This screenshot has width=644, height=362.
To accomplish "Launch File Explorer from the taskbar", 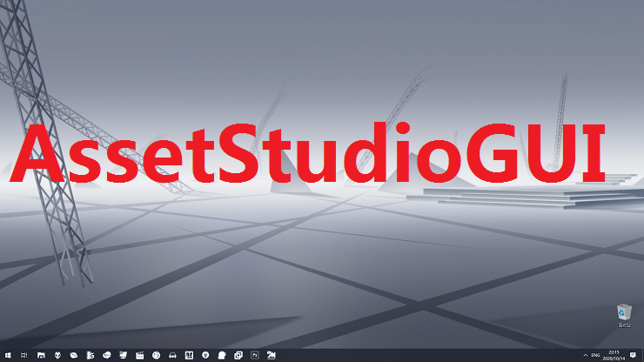I will 41,355.
